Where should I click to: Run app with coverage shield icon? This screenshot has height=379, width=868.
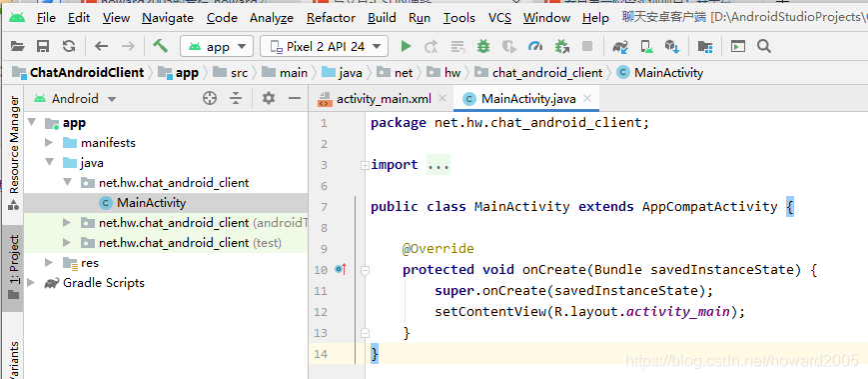coord(508,47)
